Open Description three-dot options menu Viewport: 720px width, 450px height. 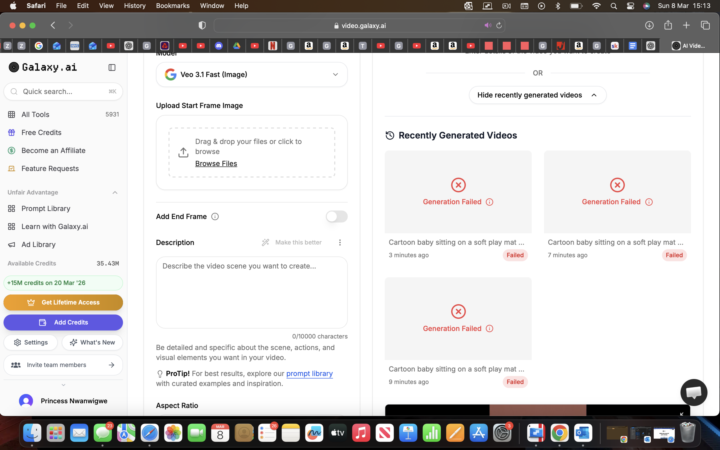point(340,242)
